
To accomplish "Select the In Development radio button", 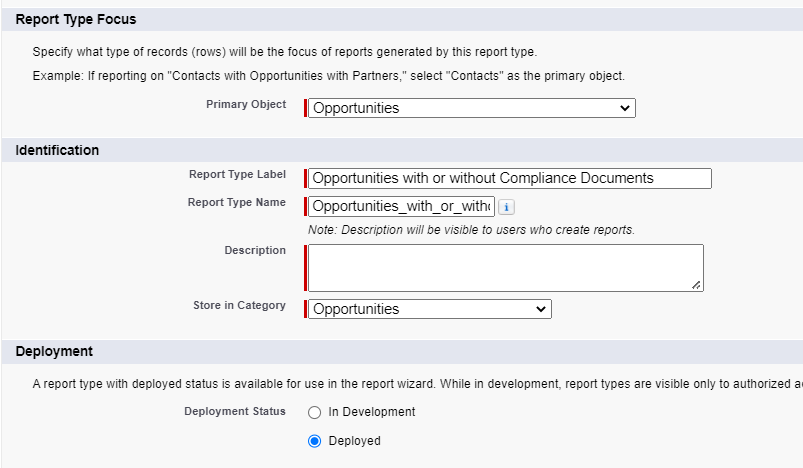I will point(315,412).
